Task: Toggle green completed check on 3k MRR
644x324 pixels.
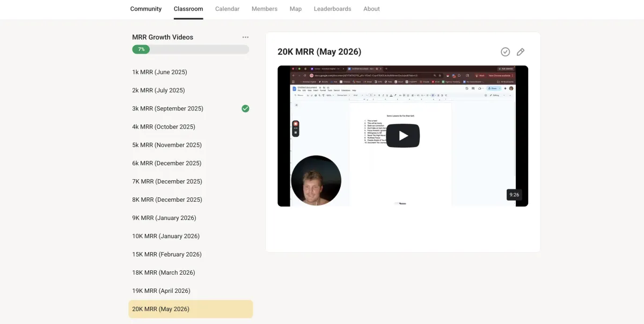Action: coord(245,108)
